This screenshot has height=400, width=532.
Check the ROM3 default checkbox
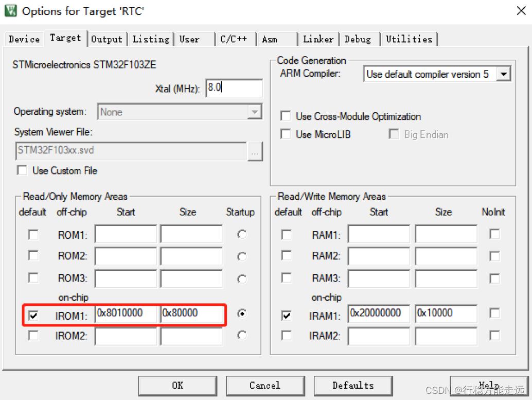coord(33,278)
